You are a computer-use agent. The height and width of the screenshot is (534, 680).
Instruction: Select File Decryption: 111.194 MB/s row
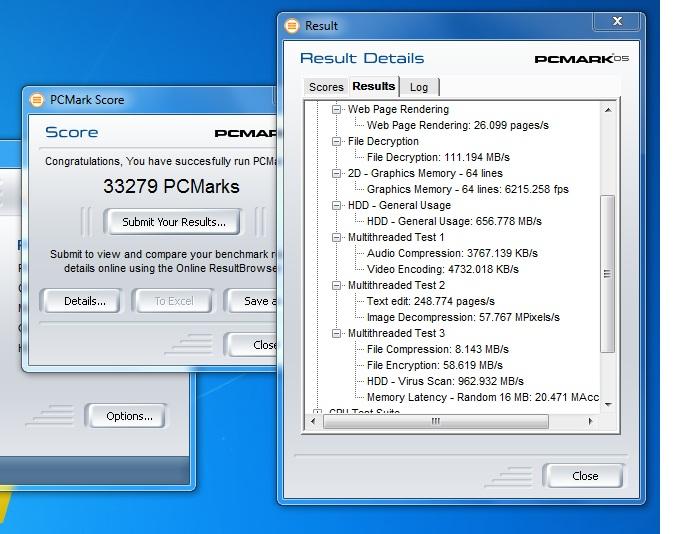pos(438,157)
